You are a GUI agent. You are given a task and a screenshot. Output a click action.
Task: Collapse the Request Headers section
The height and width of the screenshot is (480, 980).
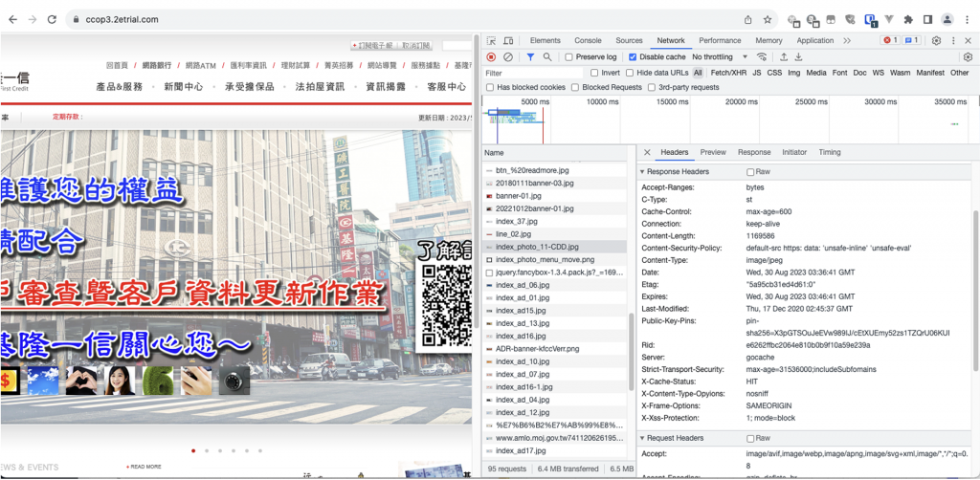pyautogui.click(x=642, y=438)
